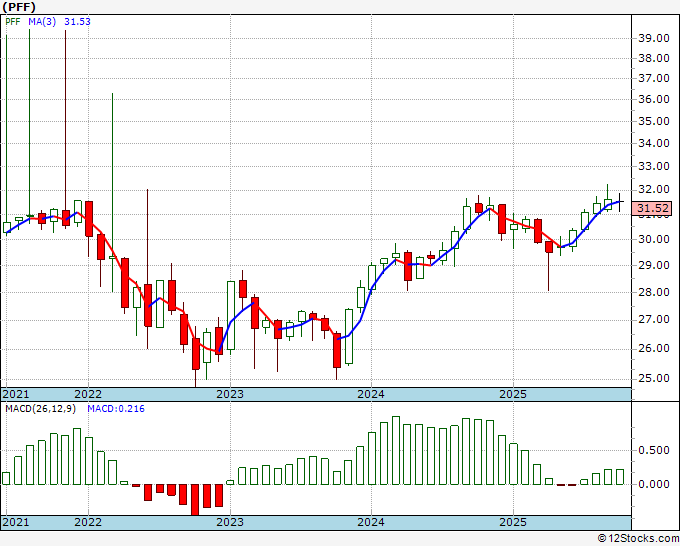Click the 39.00 price axis label
The width and height of the screenshot is (680, 546).
pos(654,38)
